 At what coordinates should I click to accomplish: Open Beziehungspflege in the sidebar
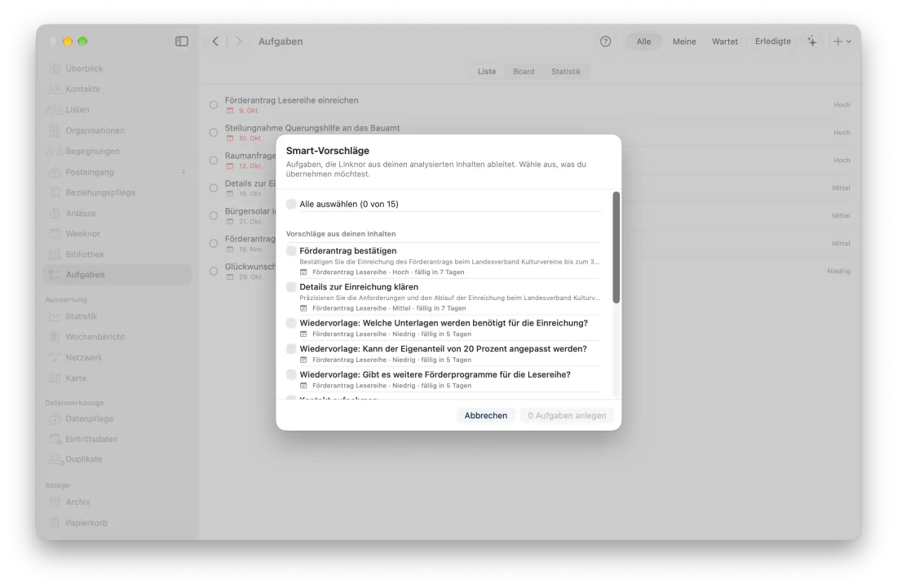click(117, 192)
